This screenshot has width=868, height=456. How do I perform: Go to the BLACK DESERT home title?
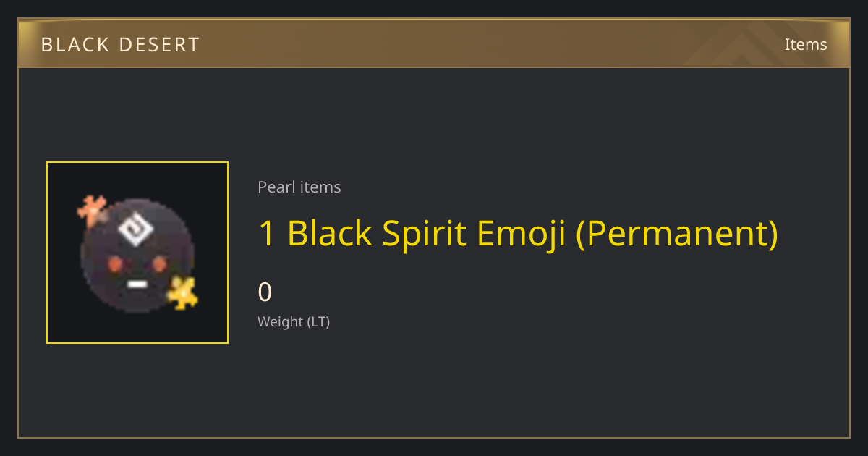point(120,45)
